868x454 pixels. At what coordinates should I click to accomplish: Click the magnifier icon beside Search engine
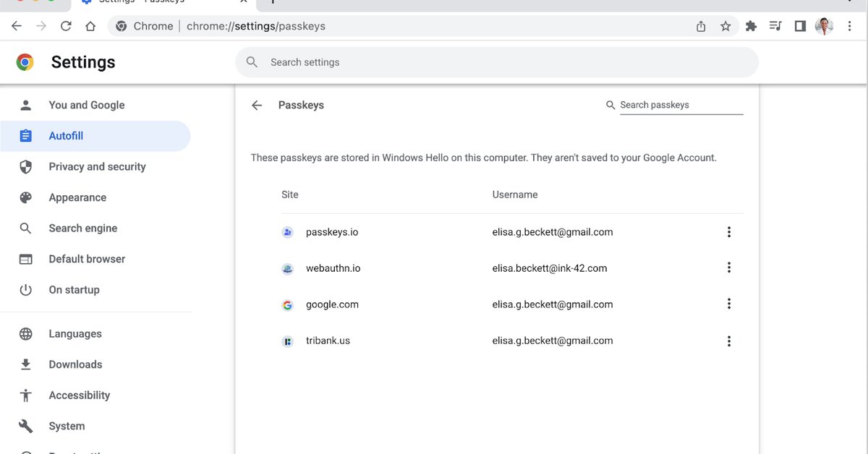(x=26, y=228)
